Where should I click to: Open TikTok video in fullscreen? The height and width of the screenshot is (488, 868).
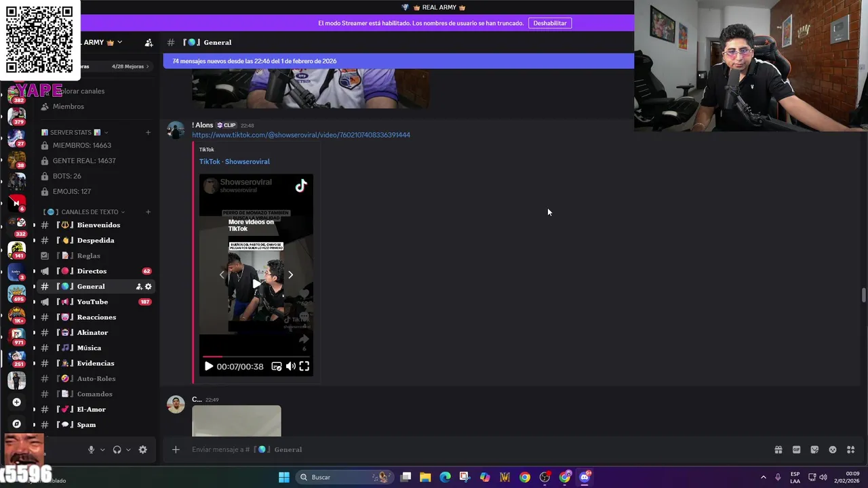(x=304, y=367)
